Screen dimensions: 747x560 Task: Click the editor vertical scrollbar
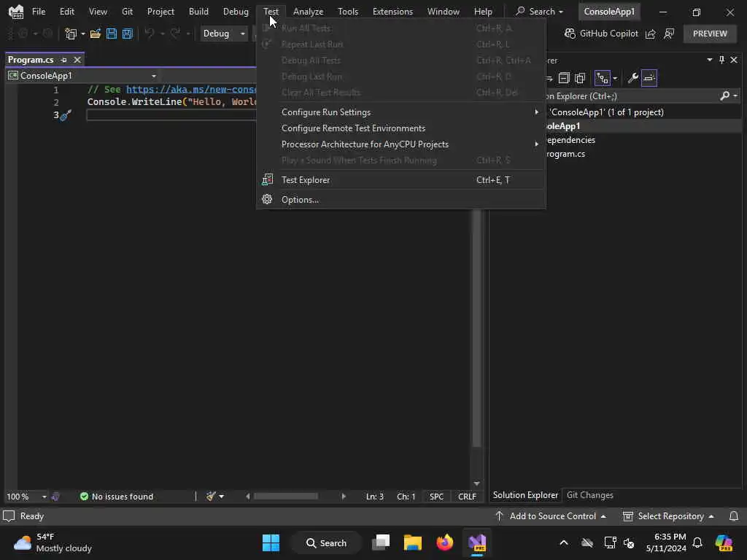(x=476, y=327)
